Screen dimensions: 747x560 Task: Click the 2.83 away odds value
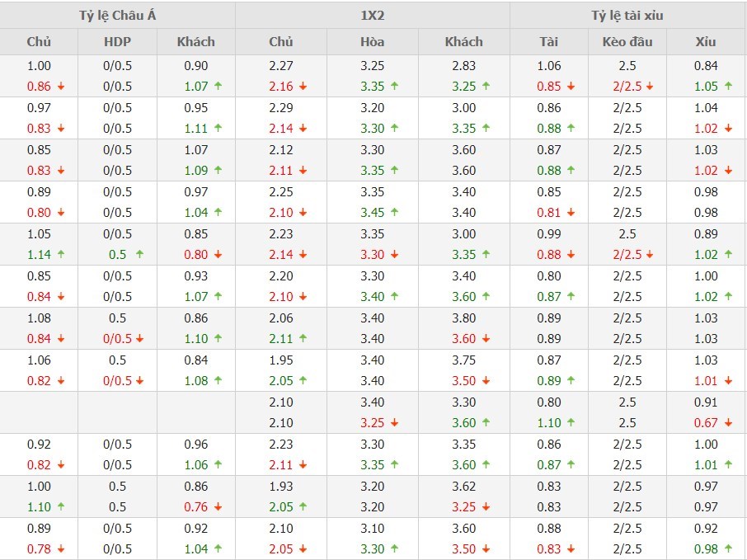pyautogui.click(x=463, y=67)
